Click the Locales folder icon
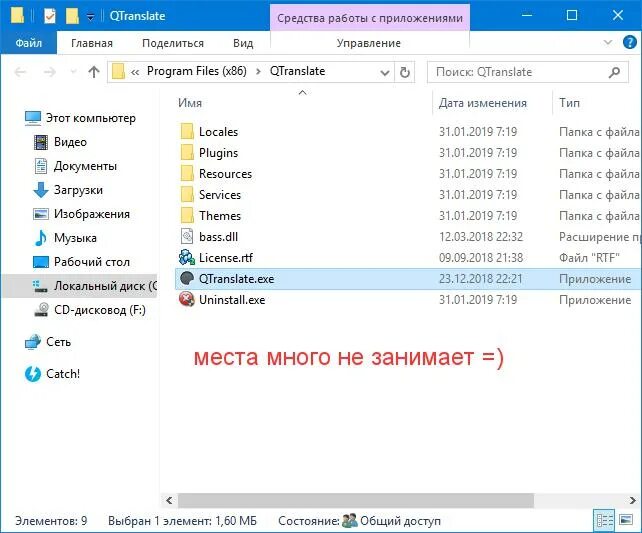 [x=187, y=132]
